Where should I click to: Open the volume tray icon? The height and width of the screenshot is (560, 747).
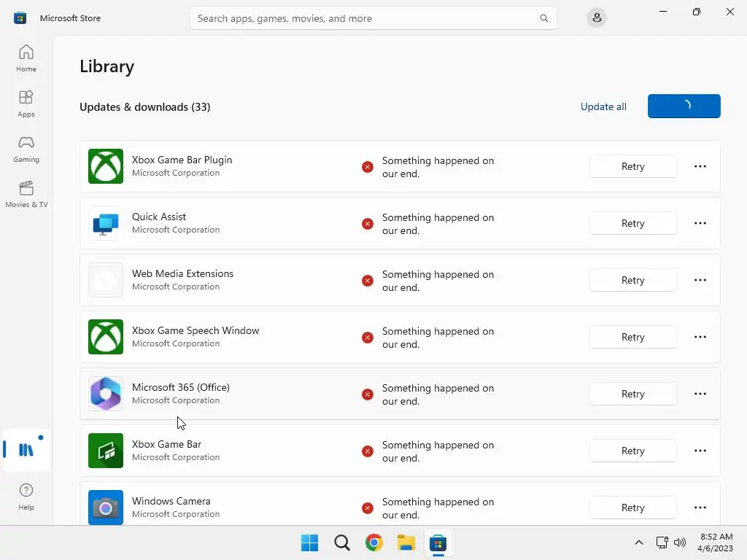point(680,542)
